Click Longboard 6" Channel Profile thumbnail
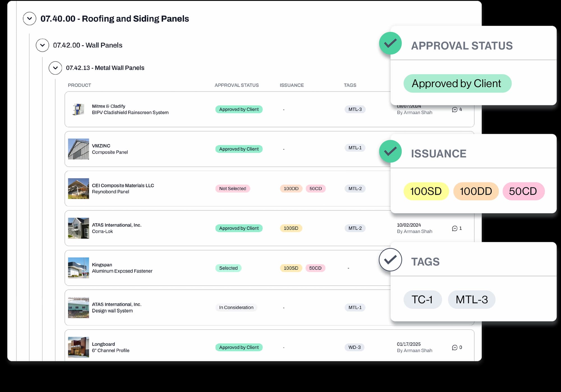Viewport: 561px width, 392px height. tap(79, 347)
